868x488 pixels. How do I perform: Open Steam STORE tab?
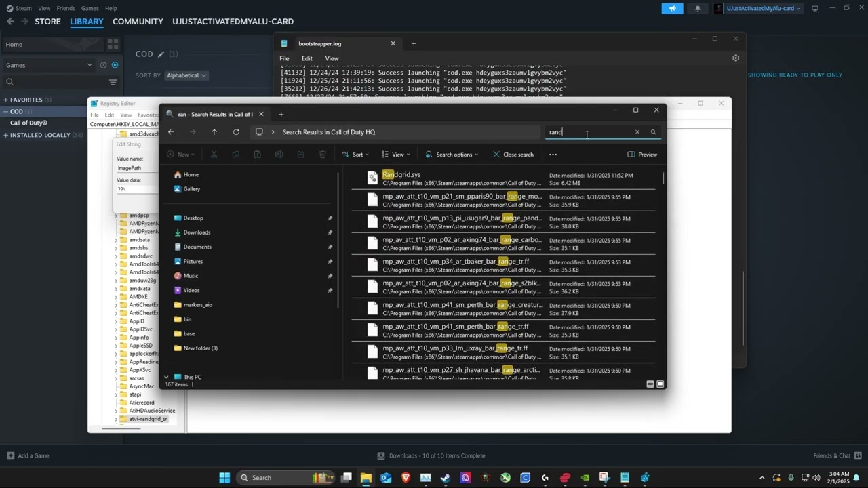[x=47, y=22]
